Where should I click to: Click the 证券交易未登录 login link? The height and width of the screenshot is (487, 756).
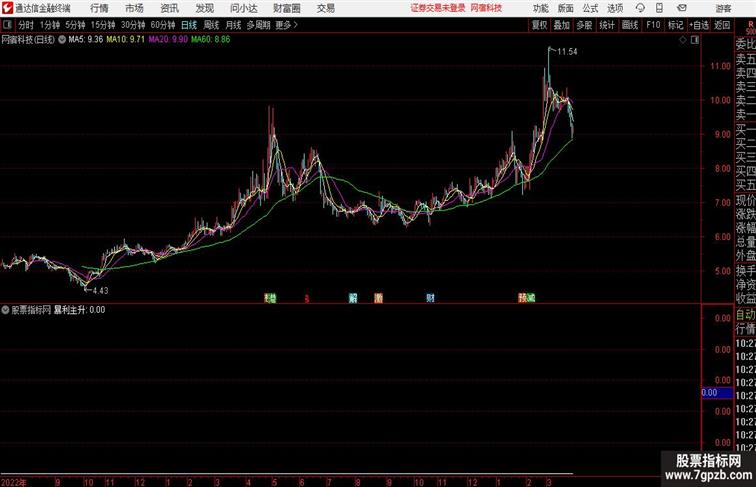438,8
